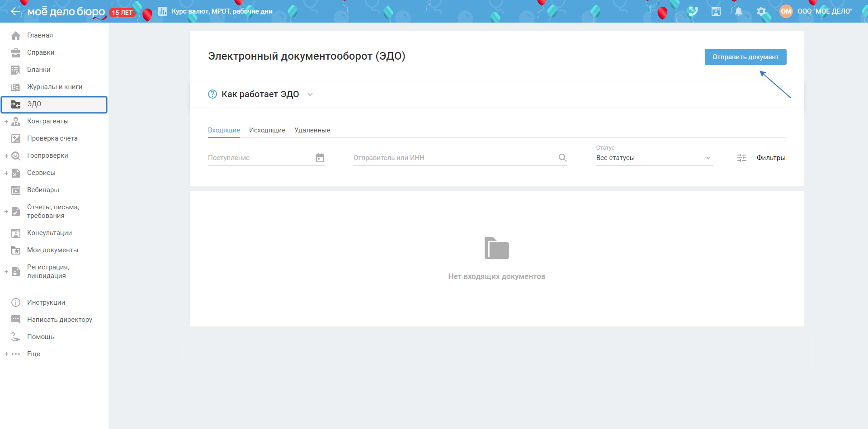This screenshot has height=429, width=868.
Task: Click the ООО "МОЕ ДЕЛО" company name
Action: [825, 11]
